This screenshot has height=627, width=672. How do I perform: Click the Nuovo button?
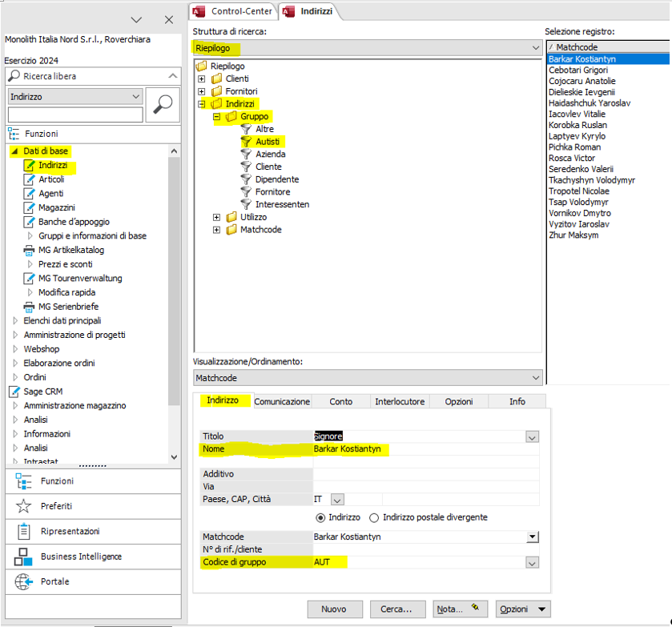pos(334,609)
